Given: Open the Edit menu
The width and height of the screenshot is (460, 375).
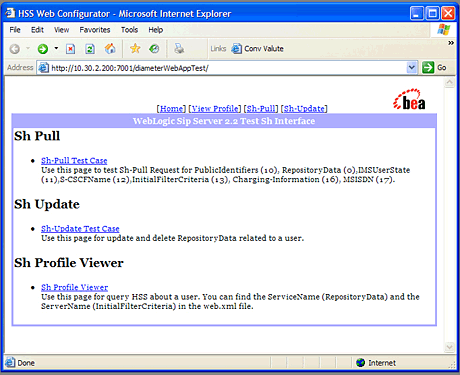Looking at the screenshot, I should pos(37,30).
